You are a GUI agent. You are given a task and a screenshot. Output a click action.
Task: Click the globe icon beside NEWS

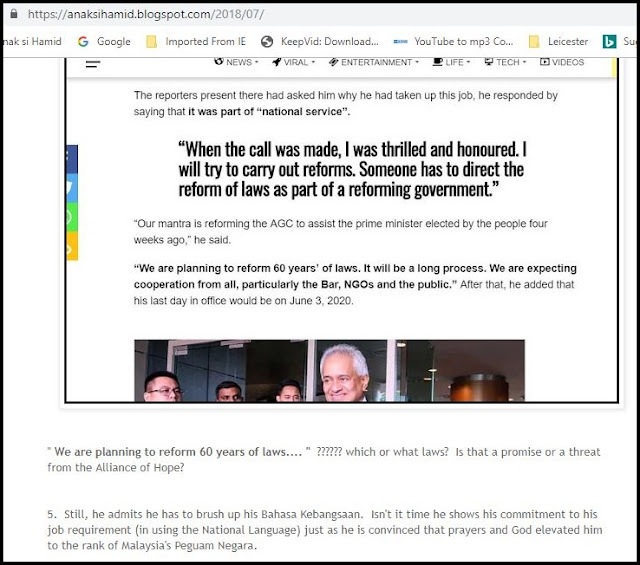click(x=219, y=61)
